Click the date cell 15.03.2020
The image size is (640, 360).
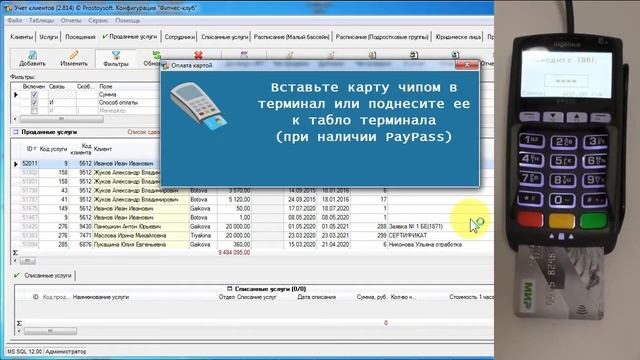click(x=301, y=244)
